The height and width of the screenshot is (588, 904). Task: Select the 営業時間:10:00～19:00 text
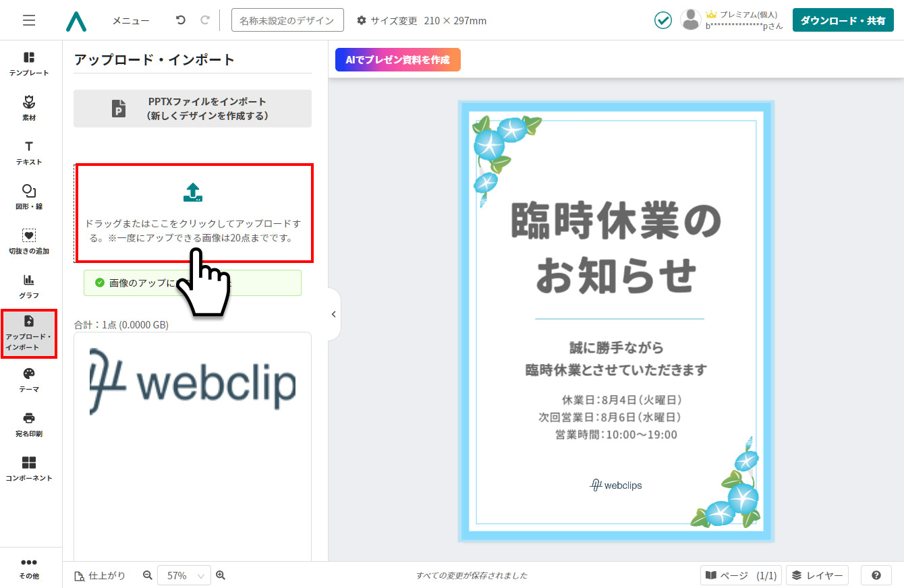pyautogui.click(x=616, y=435)
